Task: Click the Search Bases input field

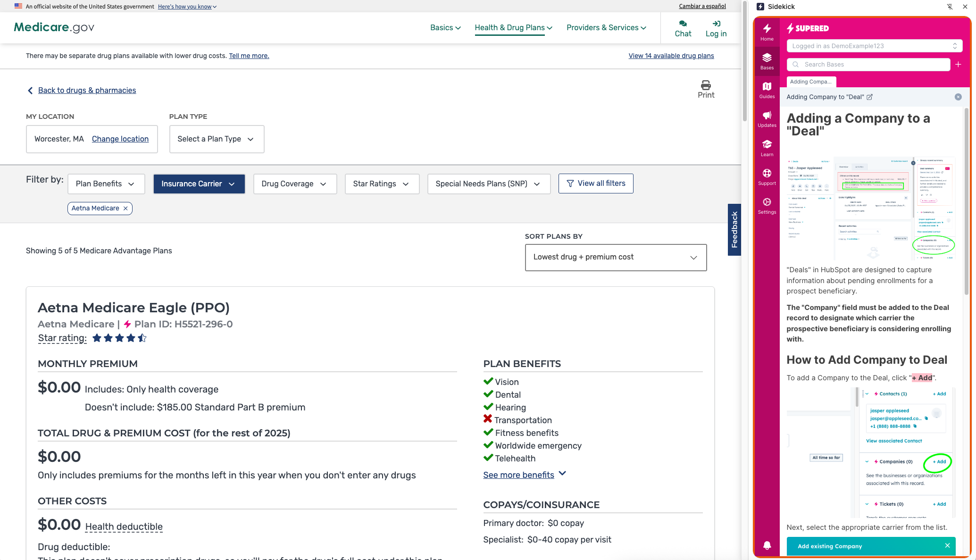Action: tap(868, 64)
